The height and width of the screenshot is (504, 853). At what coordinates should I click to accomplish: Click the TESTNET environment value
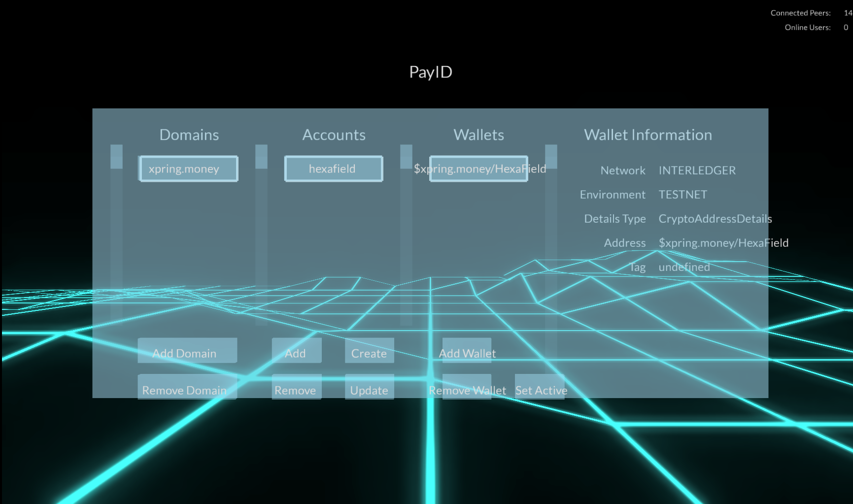(x=683, y=195)
